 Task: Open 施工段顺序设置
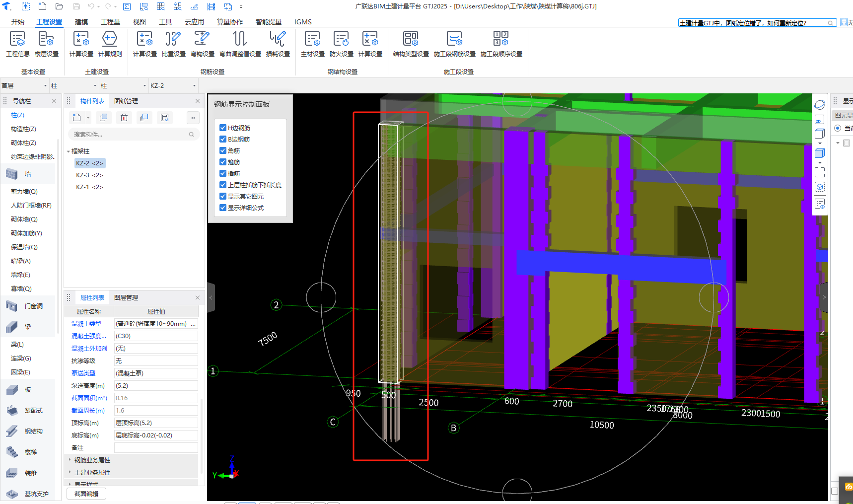click(501, 44)
